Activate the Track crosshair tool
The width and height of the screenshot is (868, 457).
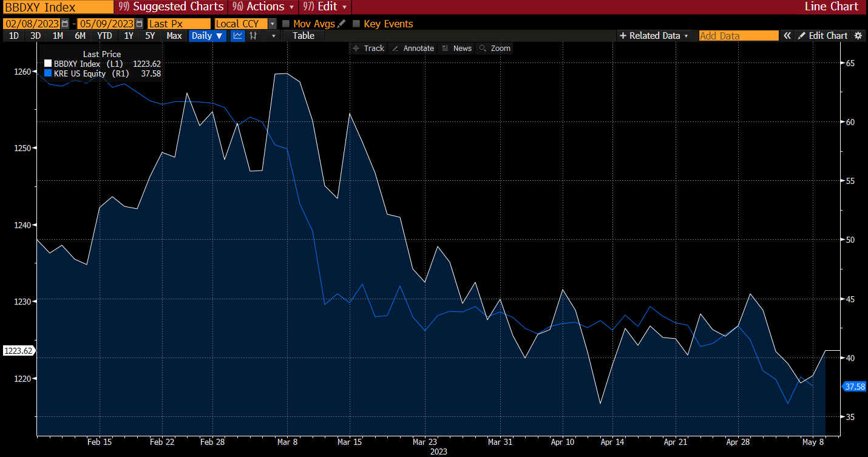coord(368,48)
